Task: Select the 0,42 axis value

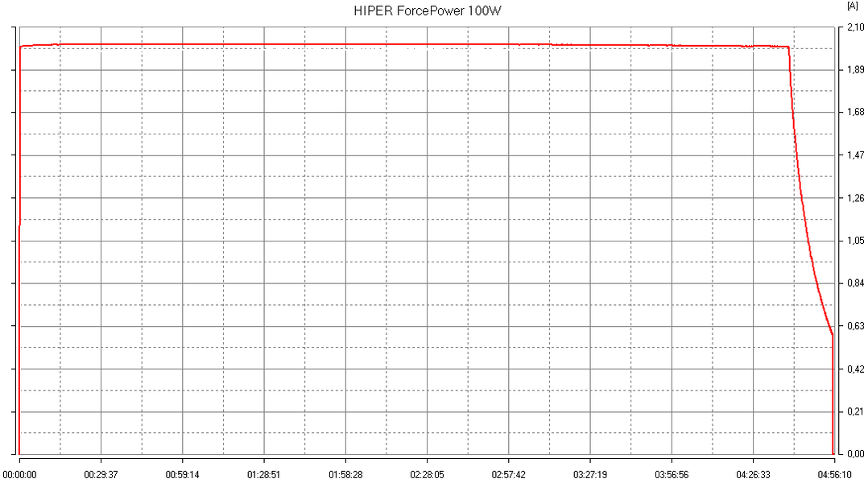Action: pos(855,369)
